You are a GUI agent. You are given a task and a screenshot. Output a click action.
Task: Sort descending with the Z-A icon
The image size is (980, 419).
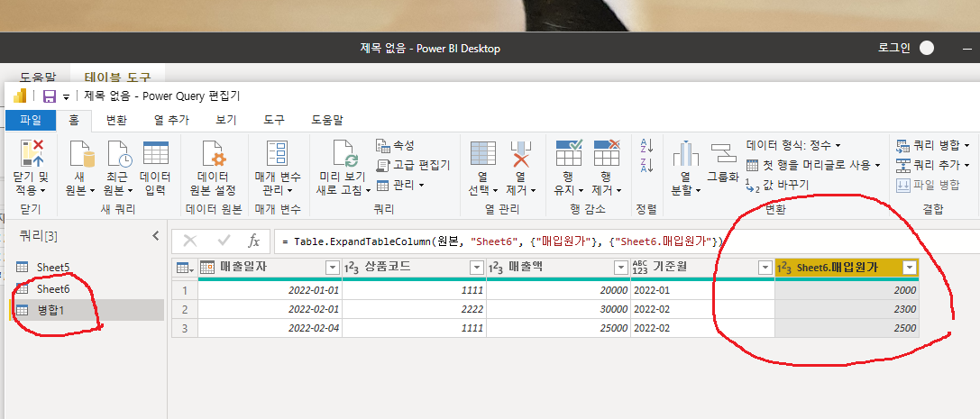647,166
